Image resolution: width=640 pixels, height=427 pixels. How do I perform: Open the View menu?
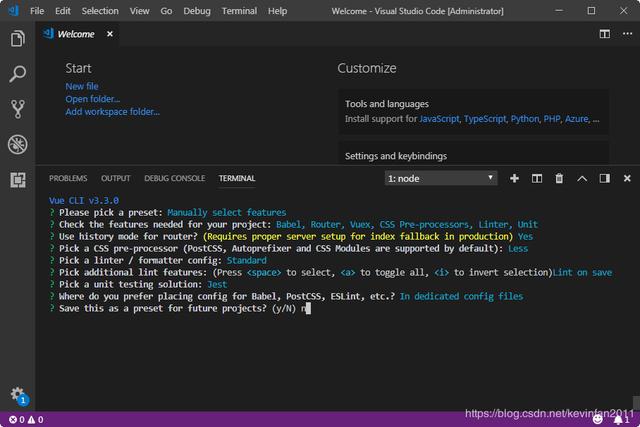pos(139,11)
